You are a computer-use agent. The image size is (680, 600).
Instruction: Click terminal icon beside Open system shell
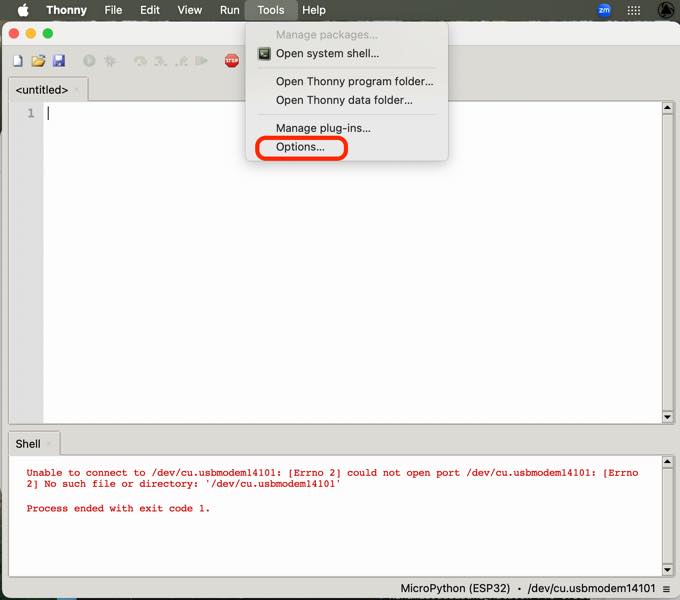point(265,54)
